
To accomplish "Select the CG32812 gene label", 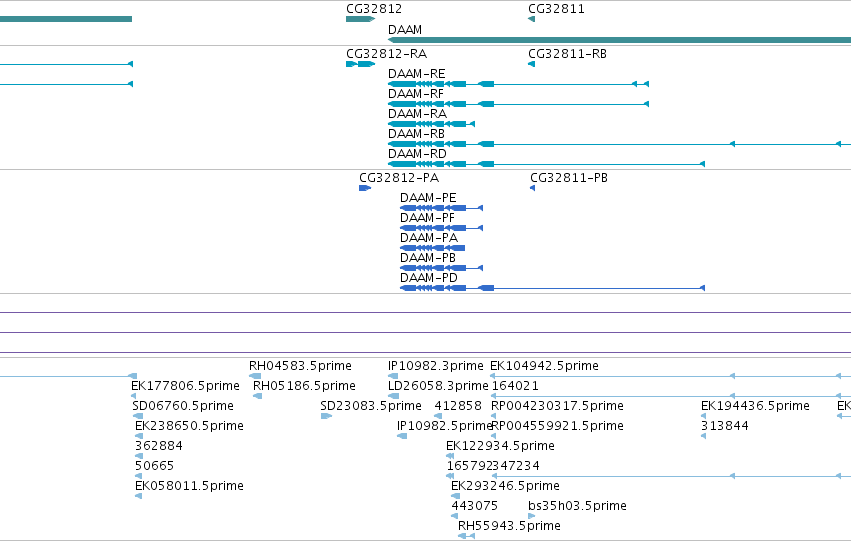I will coord(374,9).
